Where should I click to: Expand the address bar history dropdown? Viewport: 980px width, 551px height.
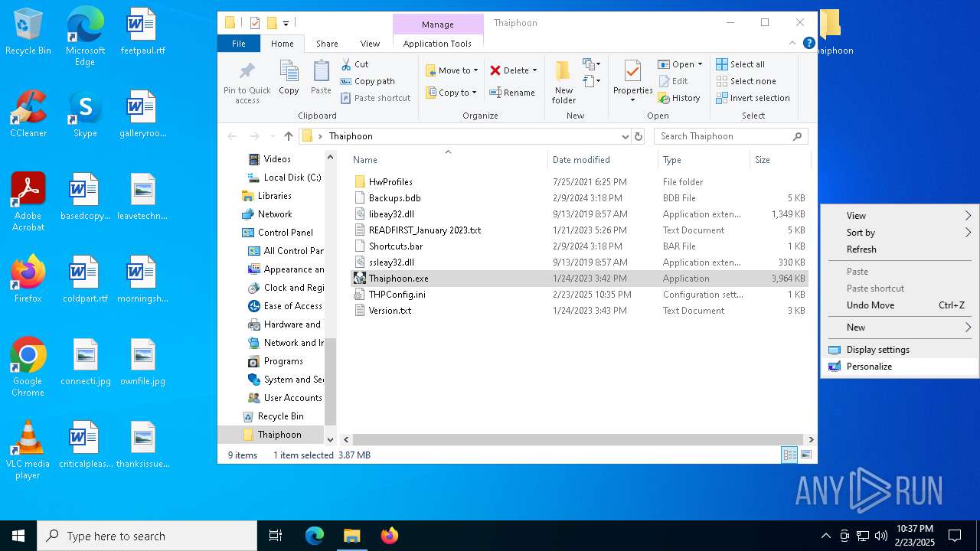pyautogui.click(x=625, y=136)
